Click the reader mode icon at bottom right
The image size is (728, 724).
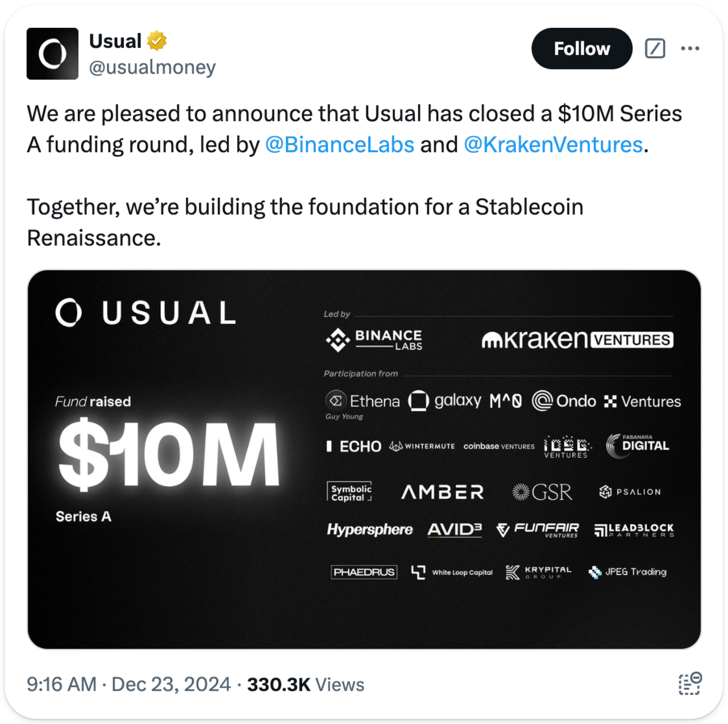coord(690,683)
